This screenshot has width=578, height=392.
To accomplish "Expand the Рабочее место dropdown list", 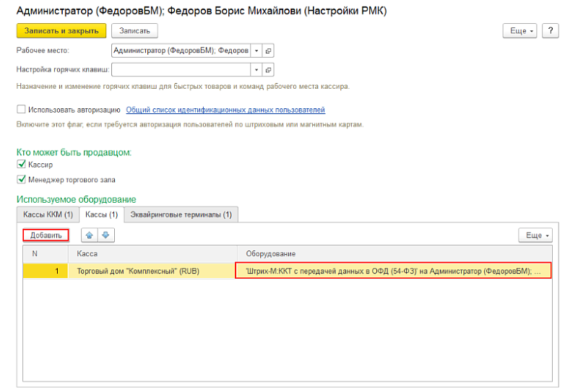I will [x=256, y=51].
